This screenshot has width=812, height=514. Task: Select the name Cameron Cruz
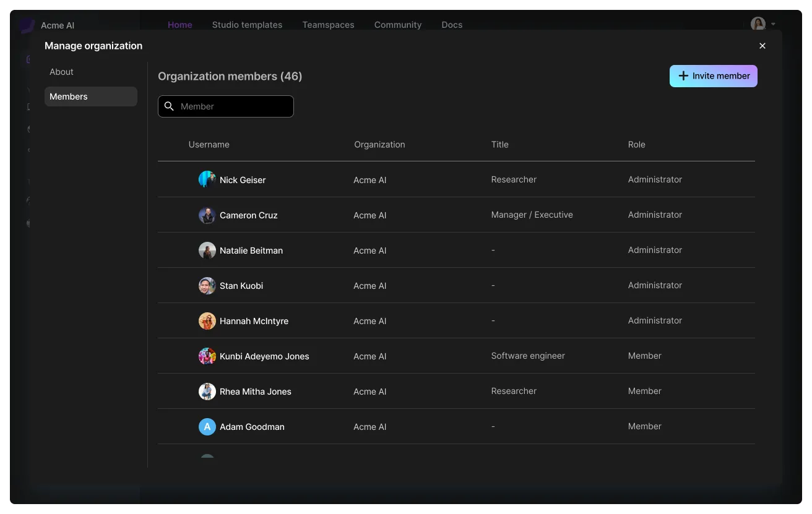click(249, 215)
